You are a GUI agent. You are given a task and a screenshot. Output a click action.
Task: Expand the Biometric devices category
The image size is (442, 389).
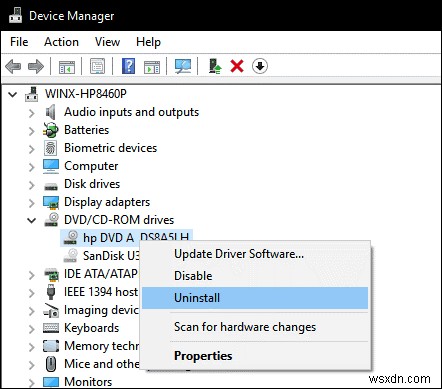point(32,149)
